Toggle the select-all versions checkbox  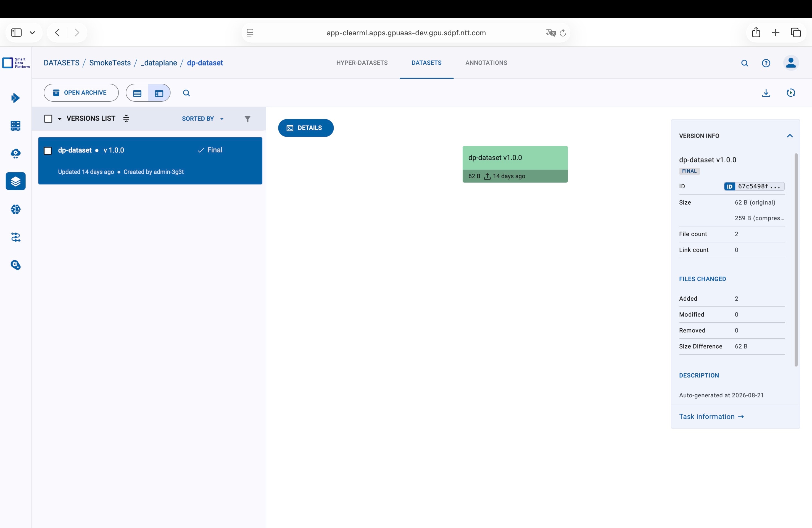[x=48, y=119]
